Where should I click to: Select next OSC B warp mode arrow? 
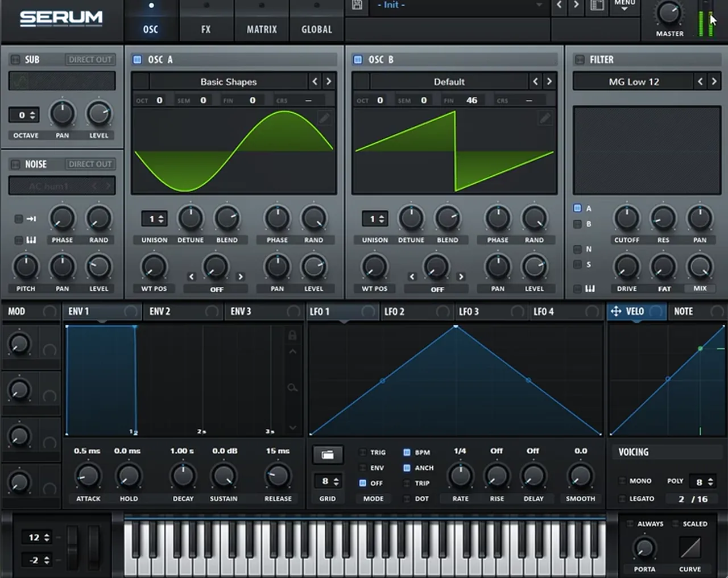[461, 276]
